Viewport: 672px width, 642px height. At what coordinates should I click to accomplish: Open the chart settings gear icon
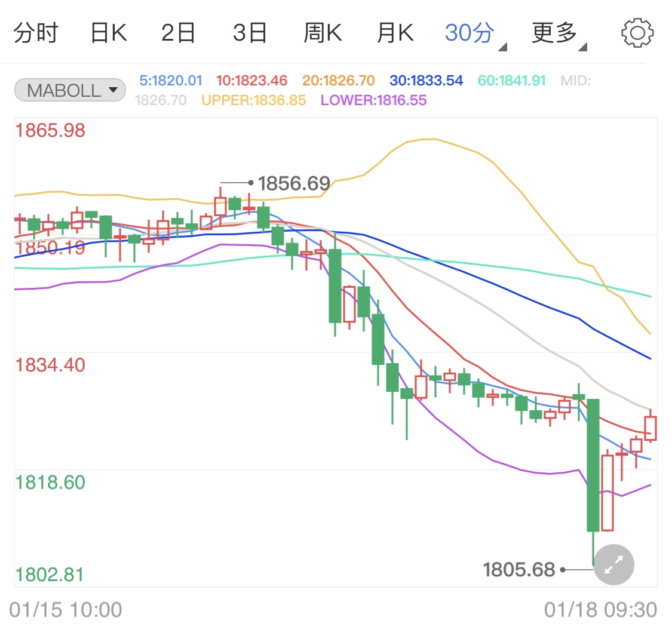click(x=637, y=33)
